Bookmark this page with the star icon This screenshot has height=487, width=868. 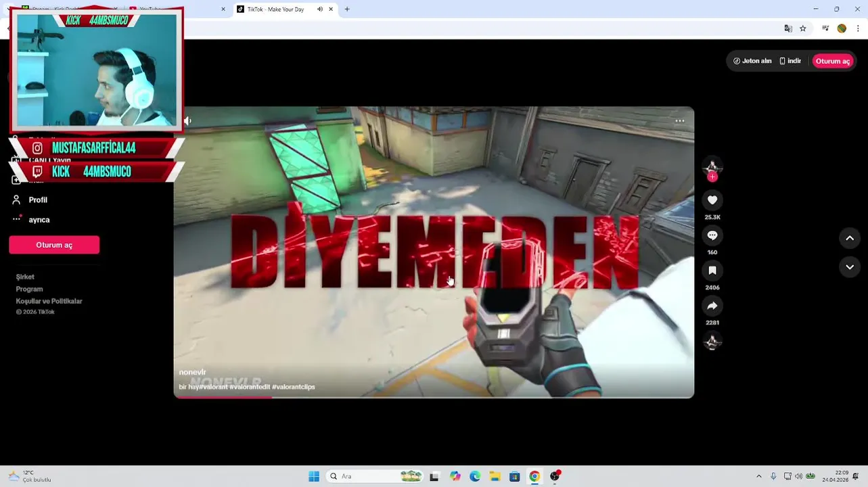click(x=803, y=28)
